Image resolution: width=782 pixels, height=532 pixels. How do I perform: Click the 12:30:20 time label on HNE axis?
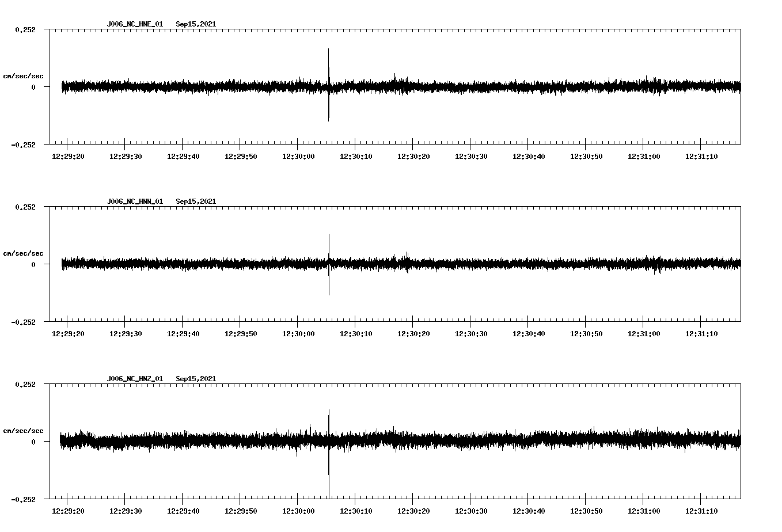pos(413,157)
